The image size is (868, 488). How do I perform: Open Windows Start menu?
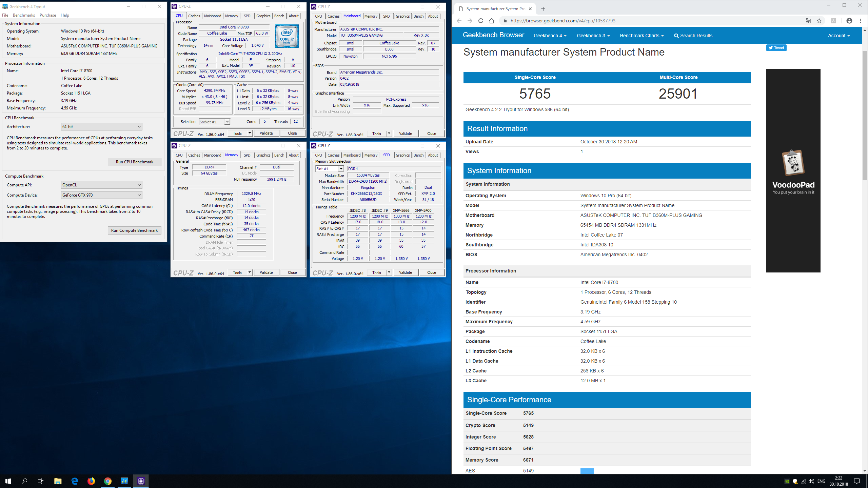tap(8, 481)
